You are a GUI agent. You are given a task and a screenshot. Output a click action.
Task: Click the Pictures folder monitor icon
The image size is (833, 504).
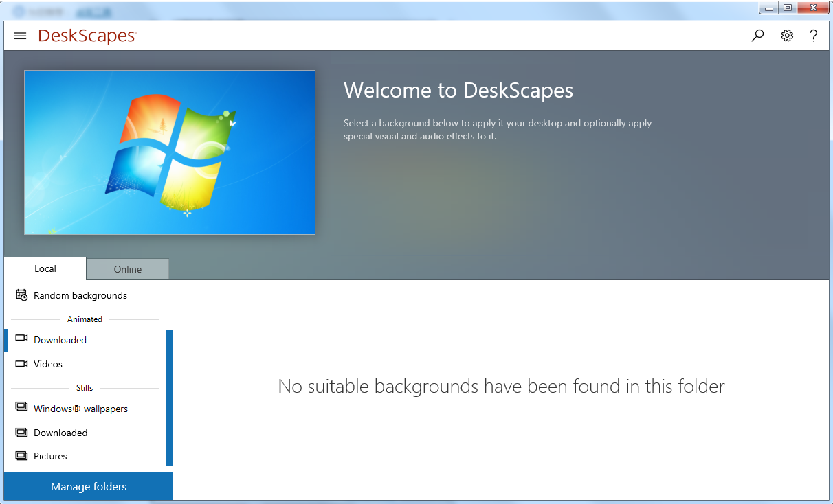(21, 456)
